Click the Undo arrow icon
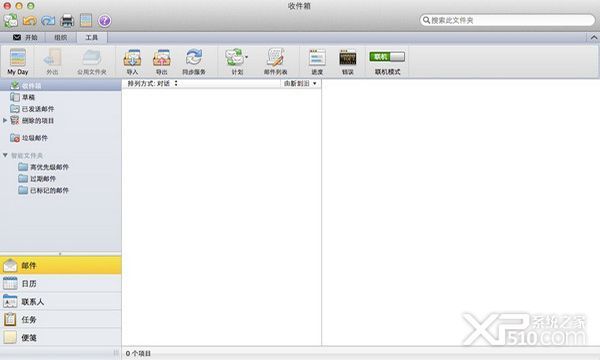This screenshot has width=600, height=360. pos(29,20)
